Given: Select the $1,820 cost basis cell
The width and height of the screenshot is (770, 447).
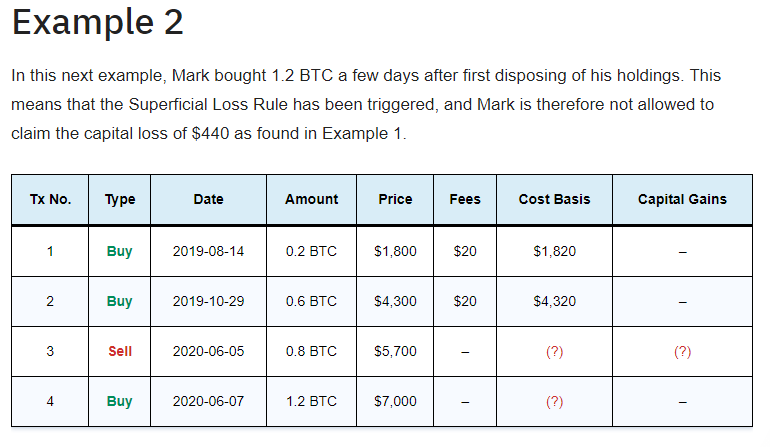Looking at the screenshot, I should (554, 251).
